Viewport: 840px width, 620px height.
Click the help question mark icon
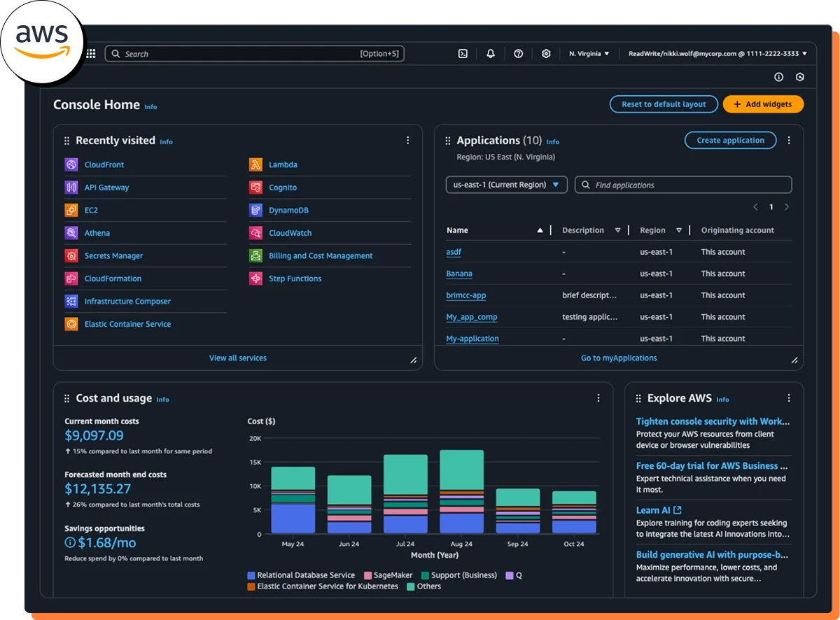pos(519,54)
